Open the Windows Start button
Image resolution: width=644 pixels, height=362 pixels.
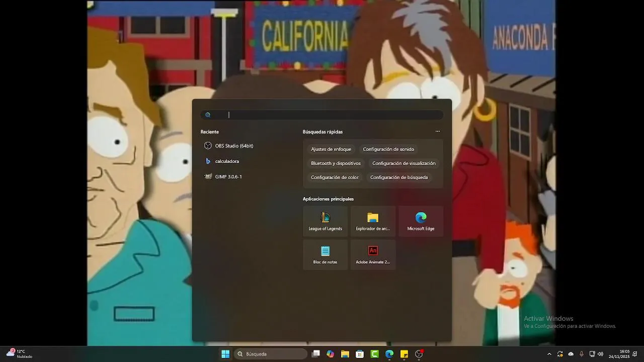coord(225,354)
